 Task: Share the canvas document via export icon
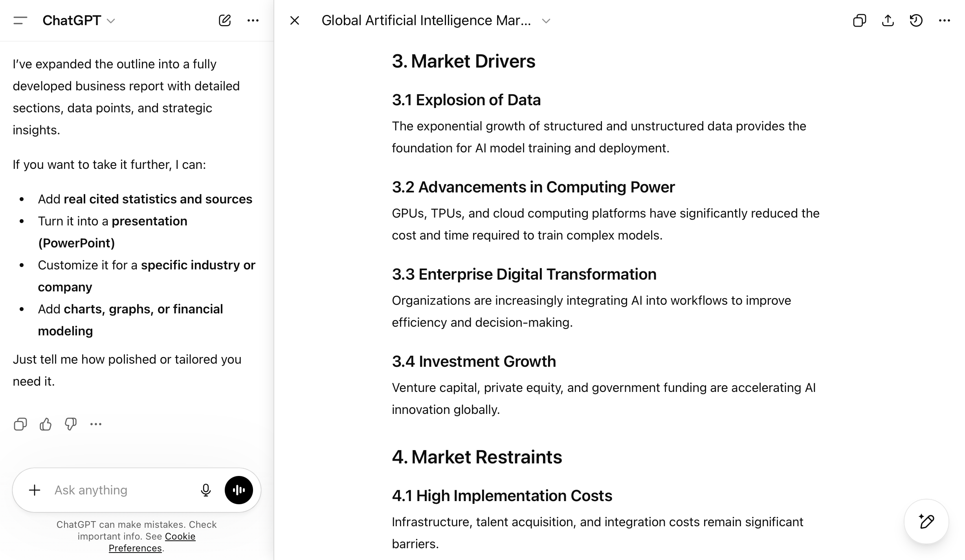pos(888,20)
